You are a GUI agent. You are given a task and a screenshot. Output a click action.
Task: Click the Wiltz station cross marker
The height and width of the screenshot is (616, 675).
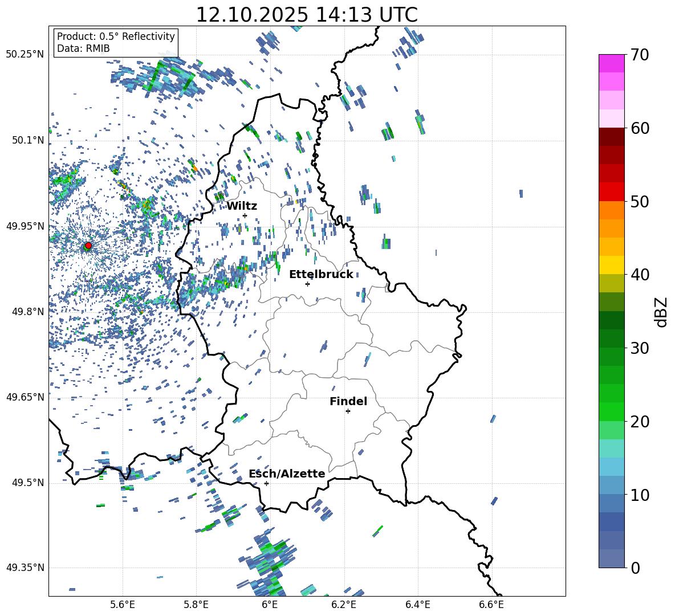(245, 215)
